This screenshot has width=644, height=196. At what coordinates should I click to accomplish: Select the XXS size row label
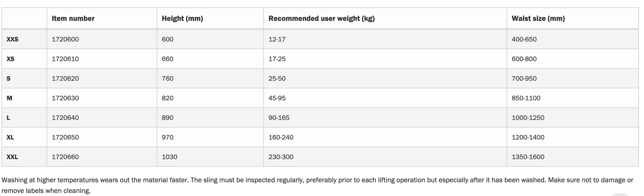(x=13, y=39)
